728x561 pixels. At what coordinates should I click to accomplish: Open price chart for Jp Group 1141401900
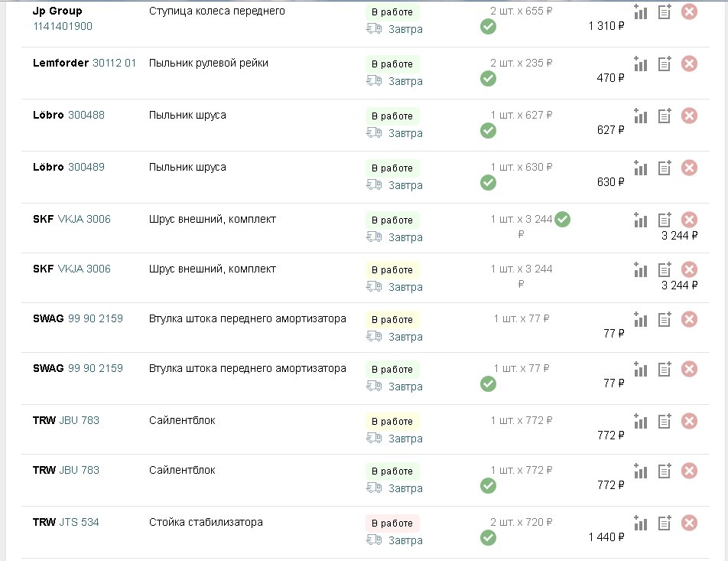640,11
